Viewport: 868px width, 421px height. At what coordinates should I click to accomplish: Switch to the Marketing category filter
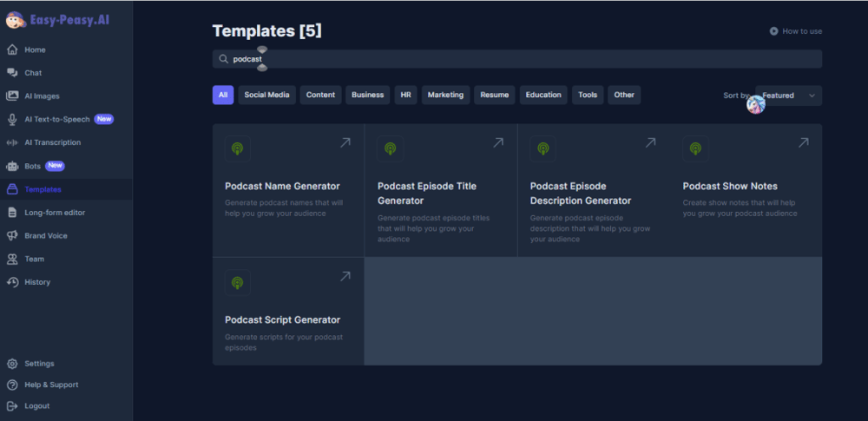pyautogui.click(x=445, y=95)
